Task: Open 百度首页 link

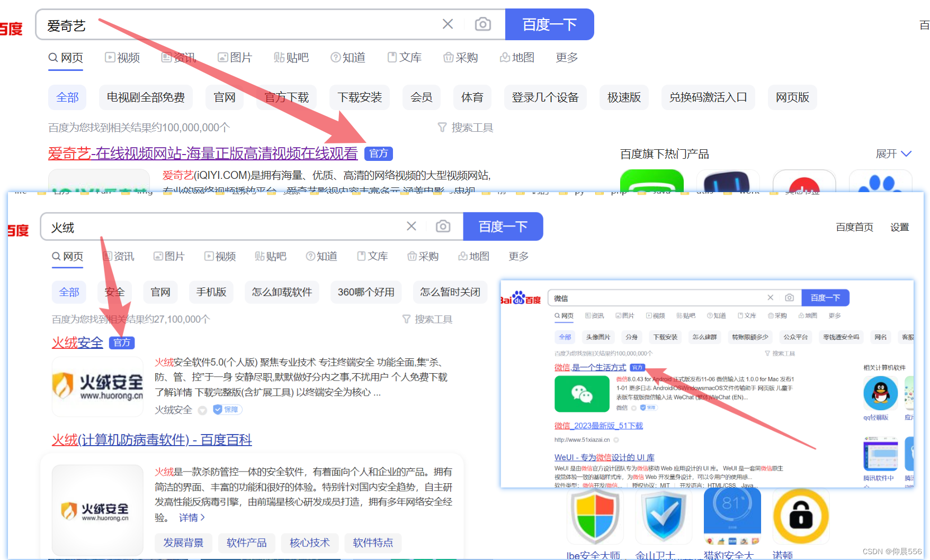Action: [x=854, y=227]
